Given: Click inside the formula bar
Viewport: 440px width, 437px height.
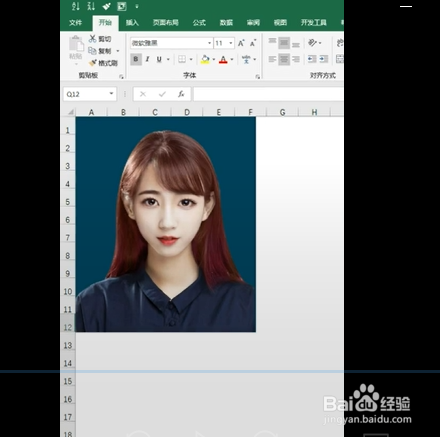Looking at the screenshot, I should pos(268,94).
